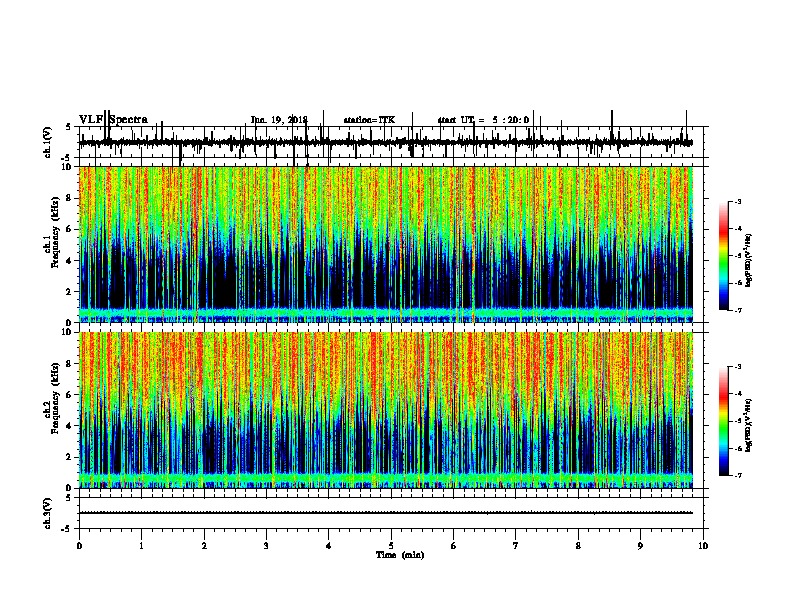Click the ch.1 frequency axis "2" tick label
Image resolution: width=792 pixels, height=612 pixels.
70,292
